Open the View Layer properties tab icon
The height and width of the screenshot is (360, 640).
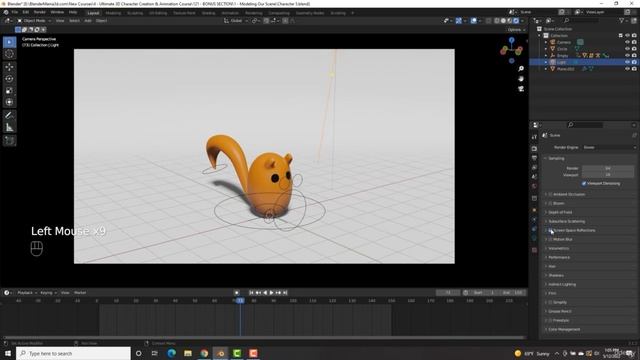[534, 167]
